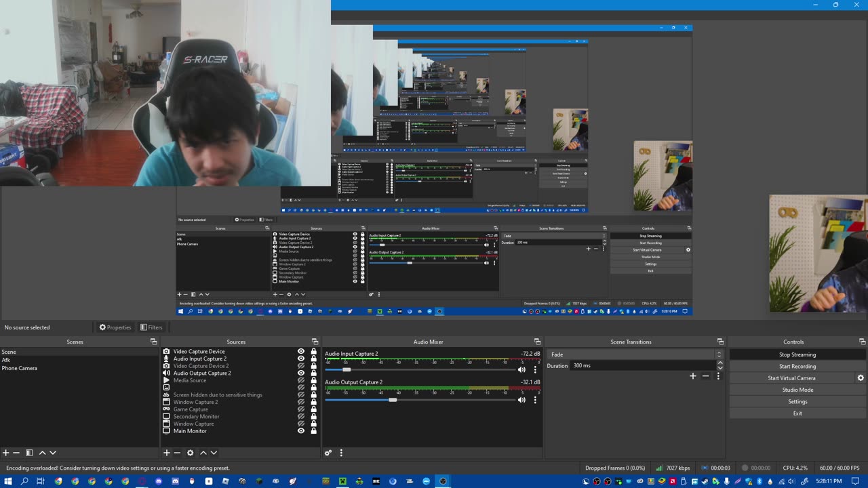Open Filters for the selected source

151,327
